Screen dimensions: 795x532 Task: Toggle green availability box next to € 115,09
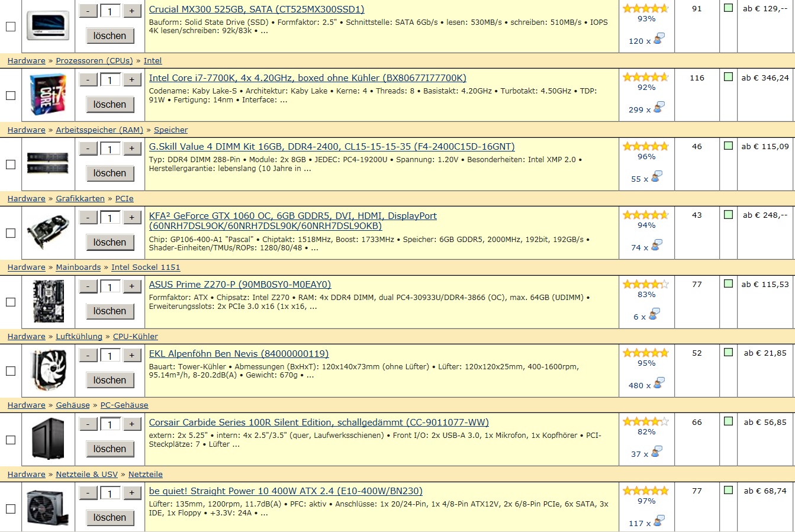(728, 146)
